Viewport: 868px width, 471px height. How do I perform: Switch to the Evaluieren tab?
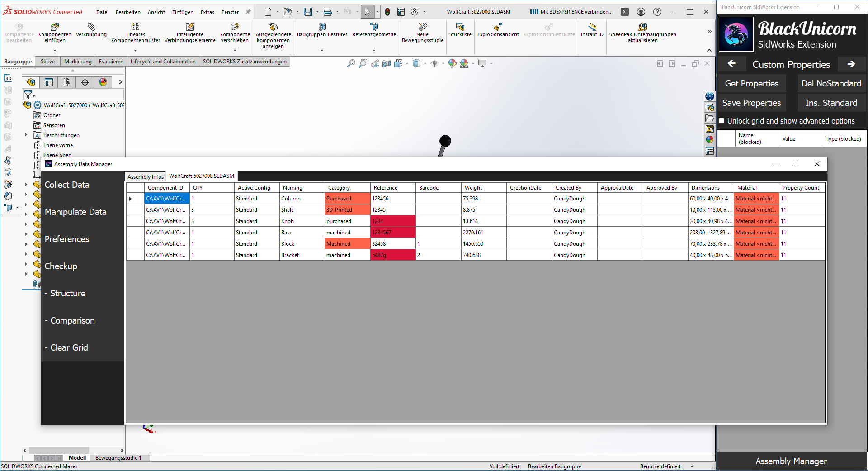pyautogui.click(x=111, y=62)
